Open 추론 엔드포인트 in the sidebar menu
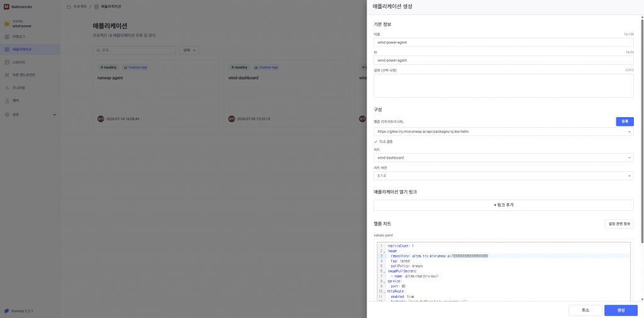644x318 pixels. tap(30, 75)
